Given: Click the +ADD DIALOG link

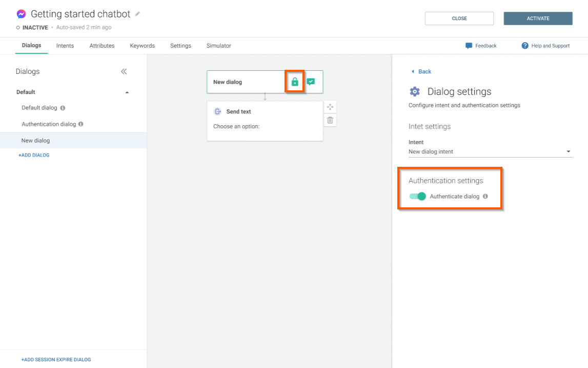Looking at the screenshot, I should coord(34,155).
